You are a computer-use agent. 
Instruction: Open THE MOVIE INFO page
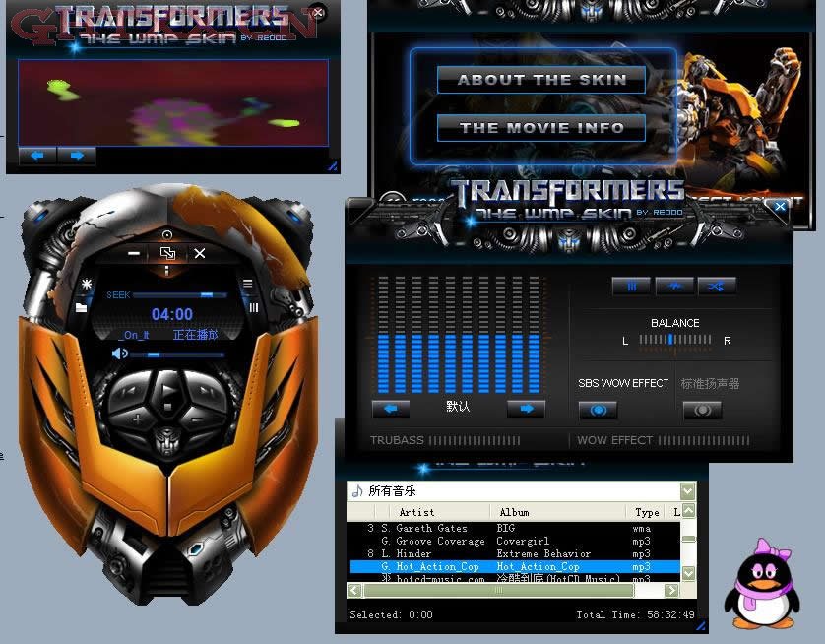coord(540,127)
